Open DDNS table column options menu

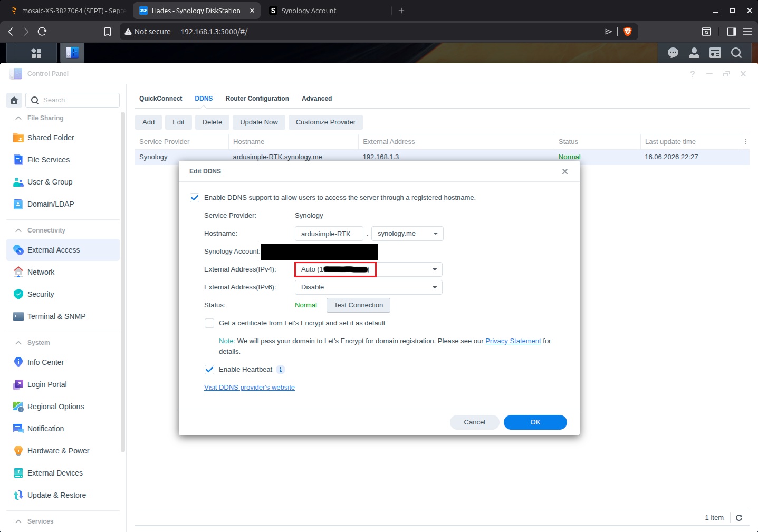click(745, 142)
